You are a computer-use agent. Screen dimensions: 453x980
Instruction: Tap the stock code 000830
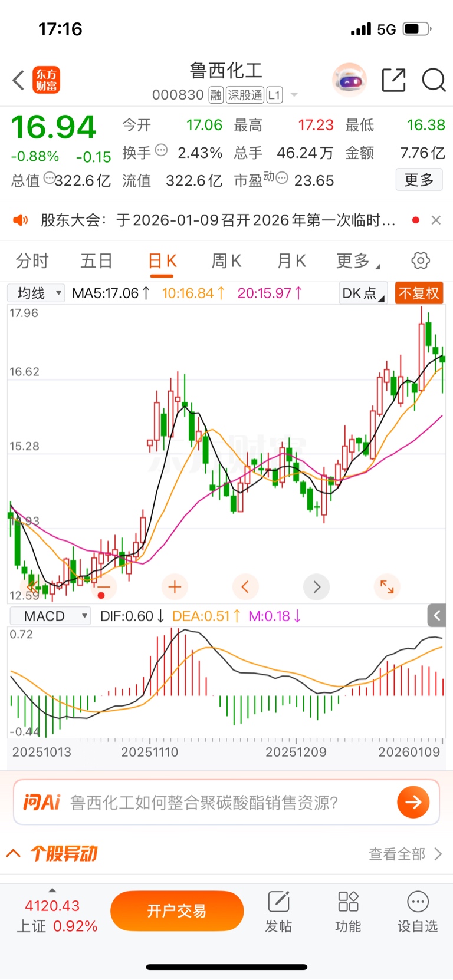coord(178,95)
